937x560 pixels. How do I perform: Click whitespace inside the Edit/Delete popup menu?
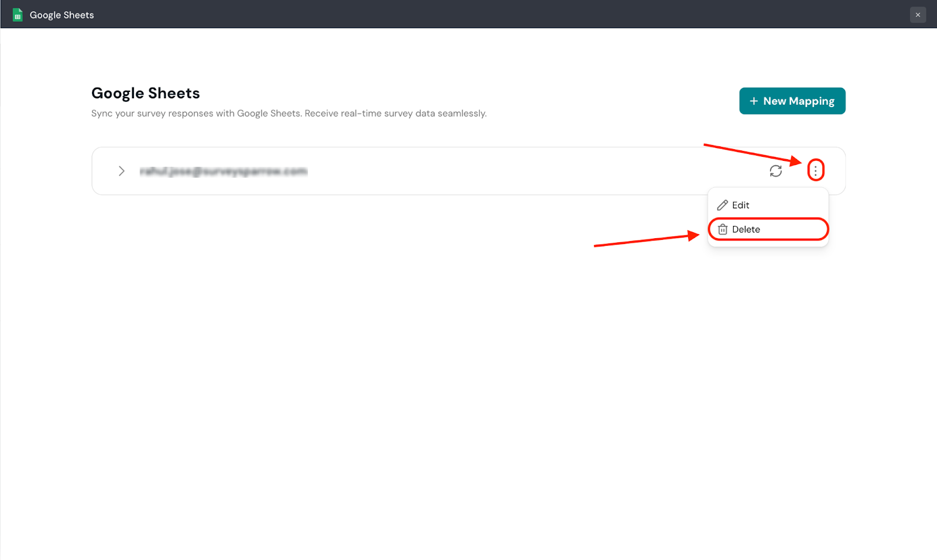coord(791,205)
